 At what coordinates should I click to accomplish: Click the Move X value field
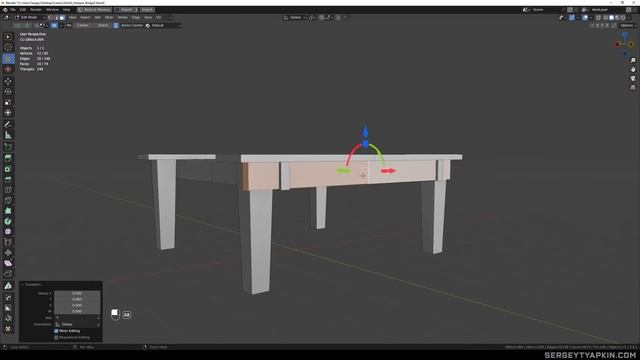pos(77,293)
